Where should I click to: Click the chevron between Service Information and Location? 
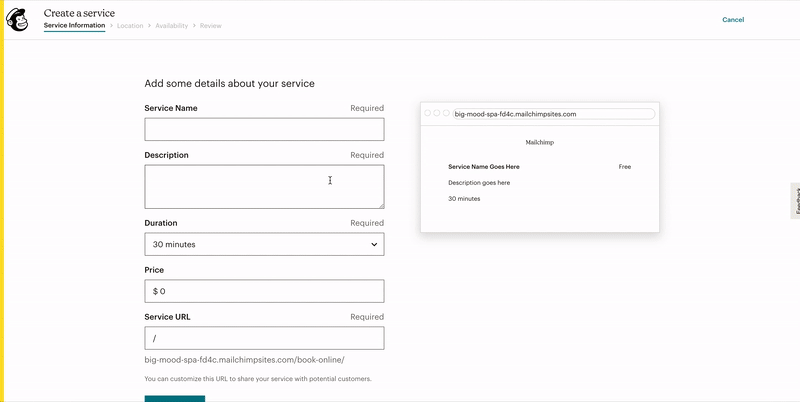coord(111,25)
